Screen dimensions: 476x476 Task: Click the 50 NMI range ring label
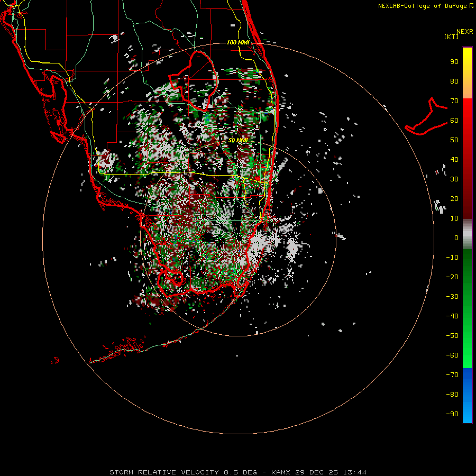pos(238,140)
